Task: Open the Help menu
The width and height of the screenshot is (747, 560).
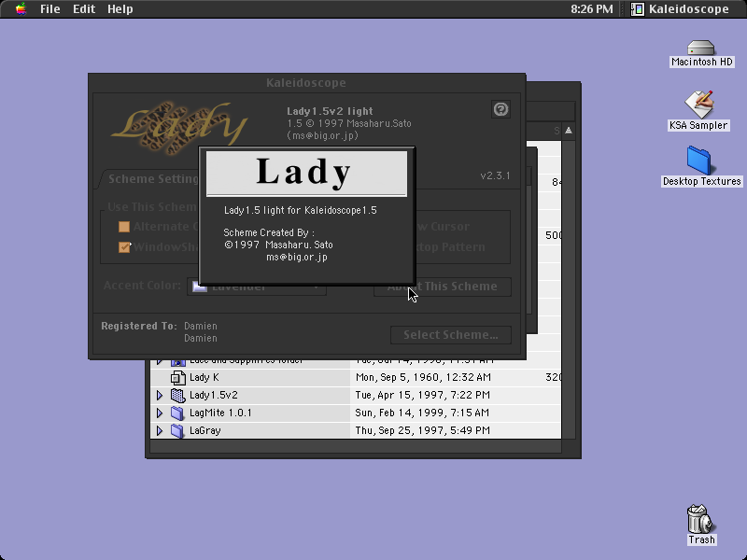Action: pos(120,9)
